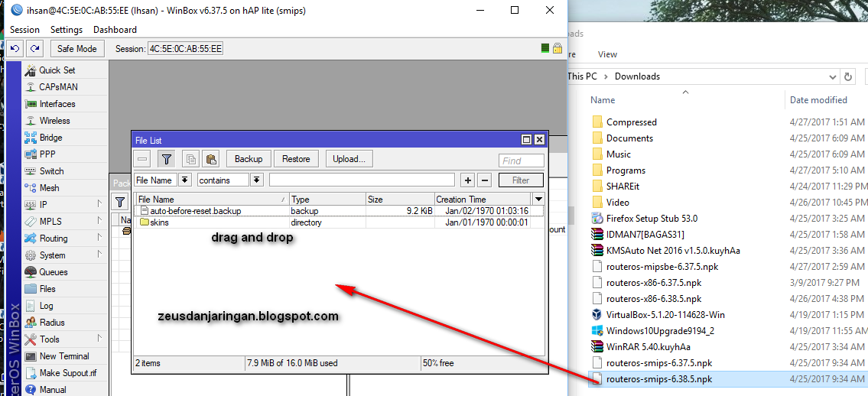Remove filter row with minus button
Viewport: 868px width, 396px height.
(x=484, y=180)
